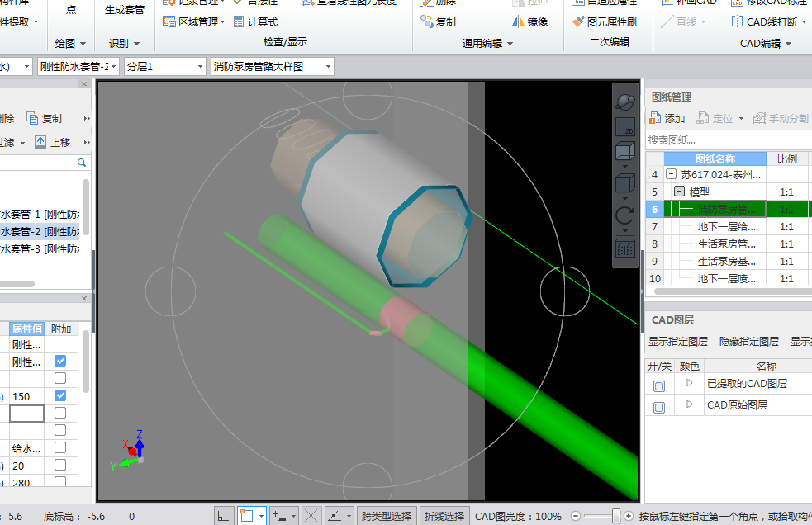Switch to 2D view icon
The width and height of the screenshot is (812, 525).
[x=625, y=127]
